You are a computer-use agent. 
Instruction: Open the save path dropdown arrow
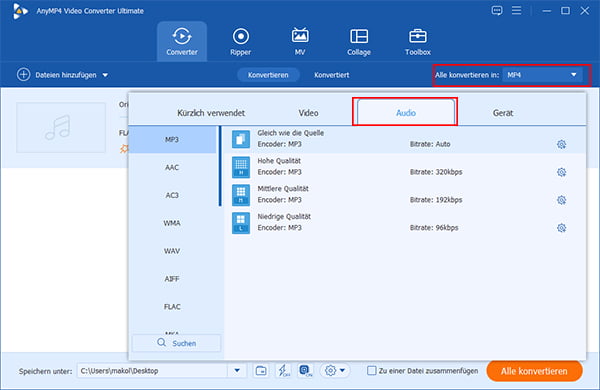[237, 370]
